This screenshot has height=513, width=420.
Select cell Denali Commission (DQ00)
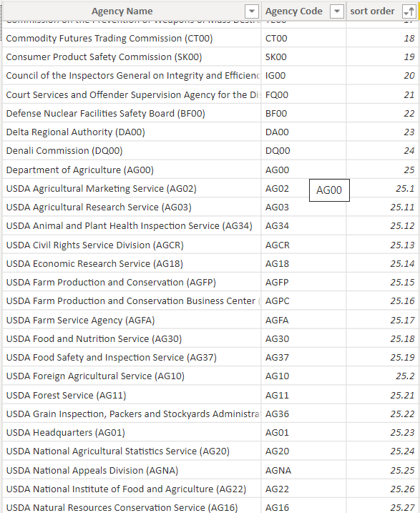(132, 151)
